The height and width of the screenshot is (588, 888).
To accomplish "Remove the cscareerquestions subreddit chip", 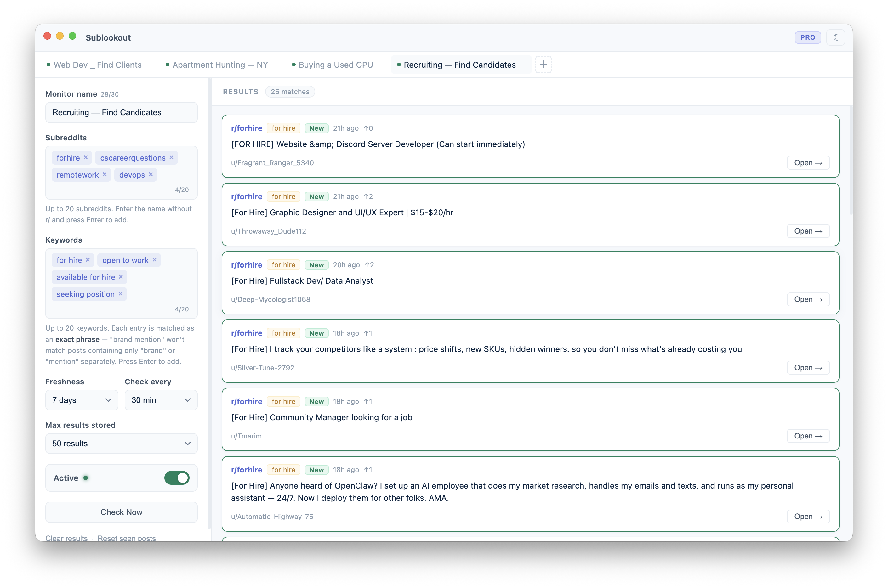I will click(171, 157).
